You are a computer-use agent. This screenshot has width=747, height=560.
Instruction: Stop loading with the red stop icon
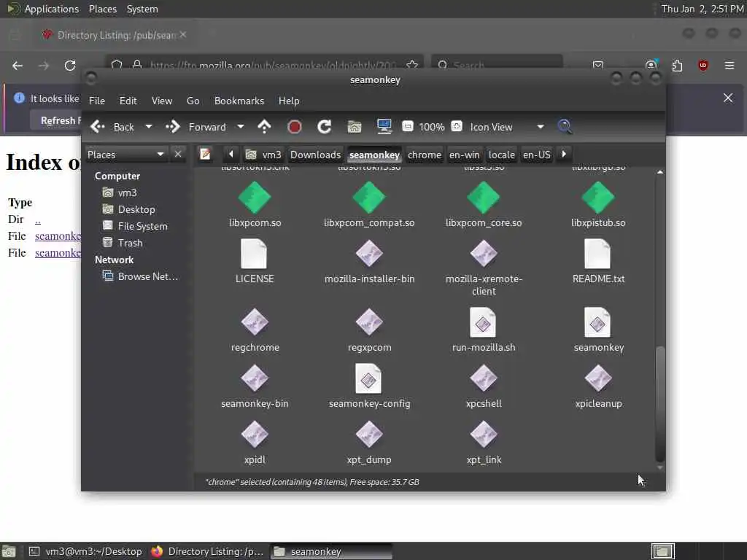[x=295, y=127]
